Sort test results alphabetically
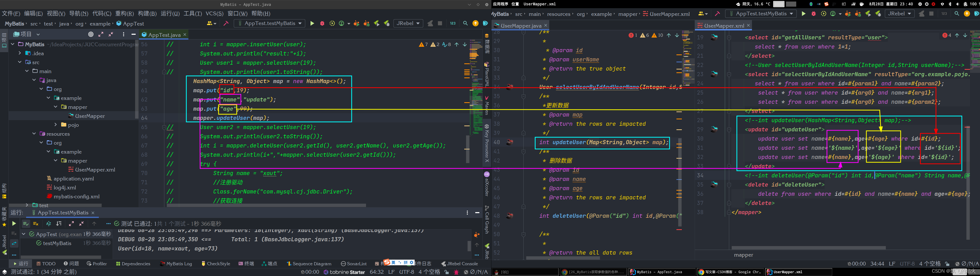 tap(49, 224)
